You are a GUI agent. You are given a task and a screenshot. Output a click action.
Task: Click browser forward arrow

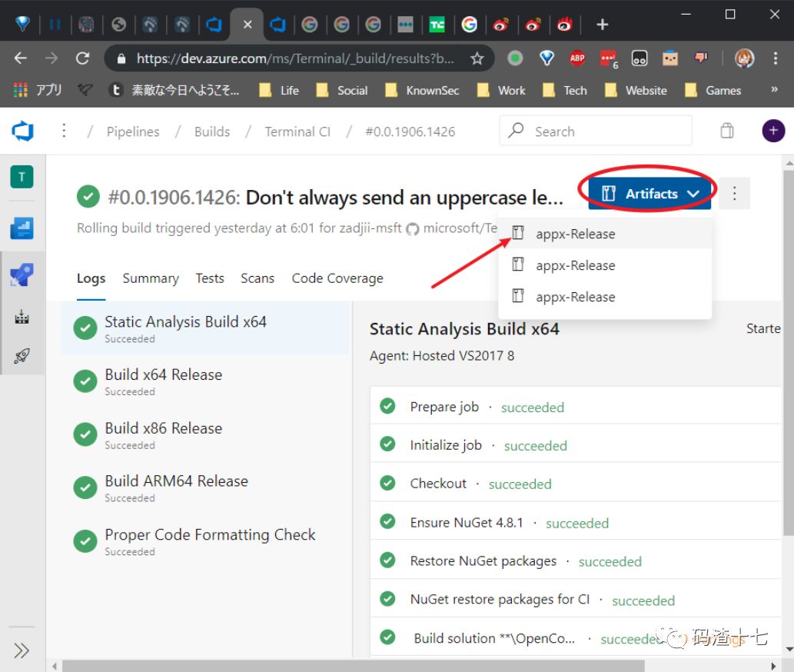coord(51,58)
